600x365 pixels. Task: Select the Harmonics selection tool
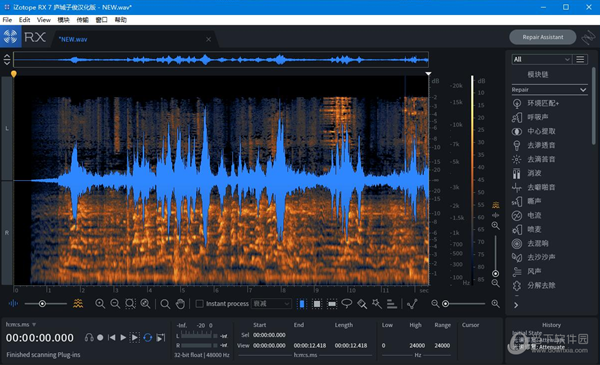(392, 304)
